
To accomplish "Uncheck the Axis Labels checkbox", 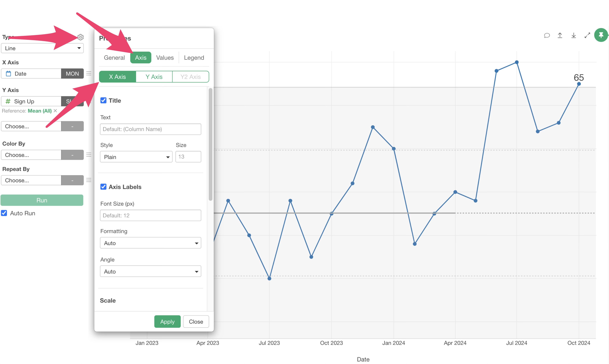I will [x=103, y=187].
